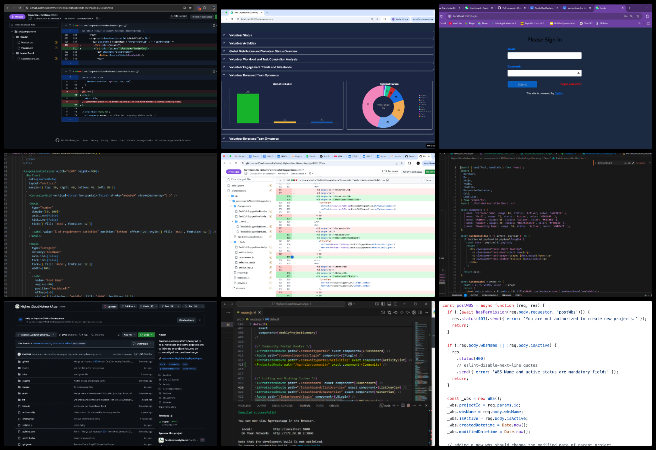Open the .github folder row in the repository file list

(x=86, y=362)
